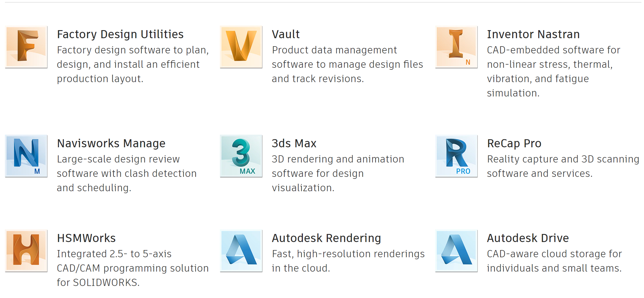Open the Autodesk Drive title link
Image resolution: width=644 pixels, height=298 pixels.
tap(528, 238)
